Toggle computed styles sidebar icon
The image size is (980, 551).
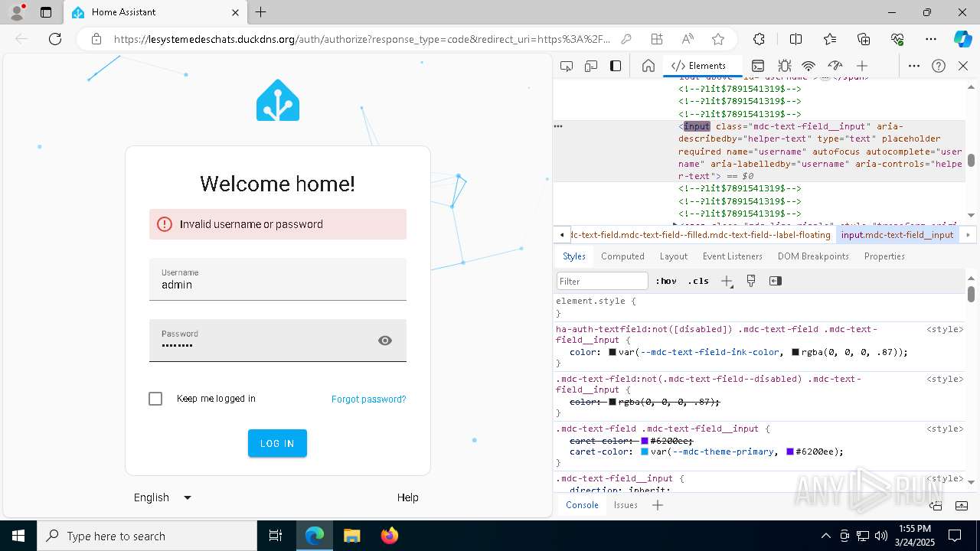(x=776, y=281)
